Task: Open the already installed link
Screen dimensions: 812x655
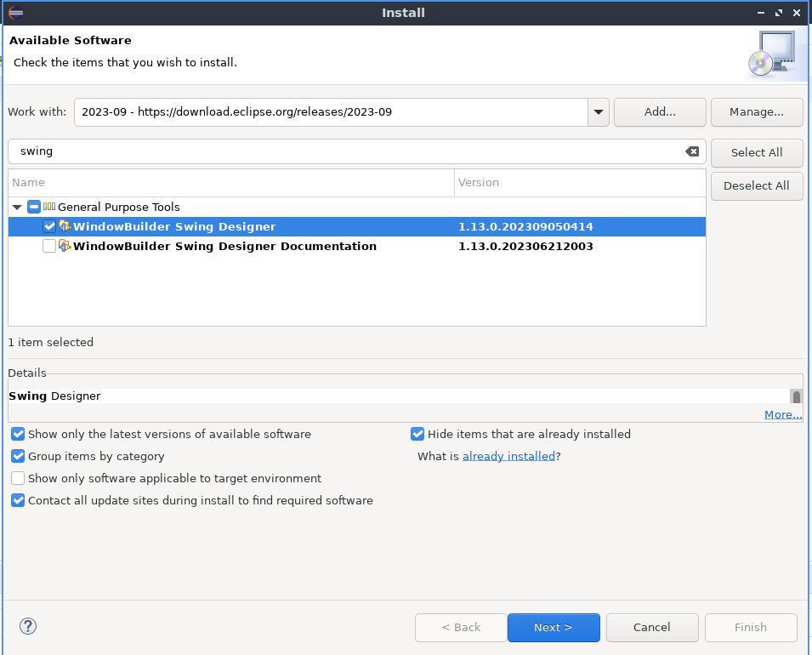Action: [x=508, y=456]
